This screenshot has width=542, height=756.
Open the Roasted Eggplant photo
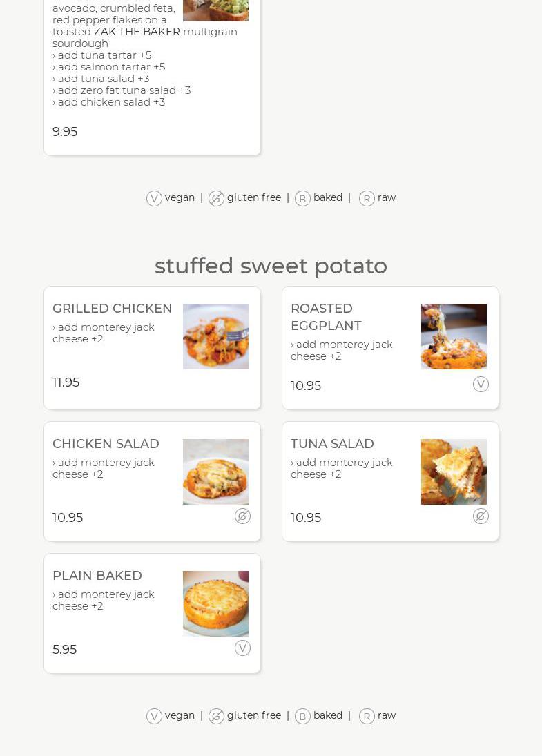click(454, 336)
